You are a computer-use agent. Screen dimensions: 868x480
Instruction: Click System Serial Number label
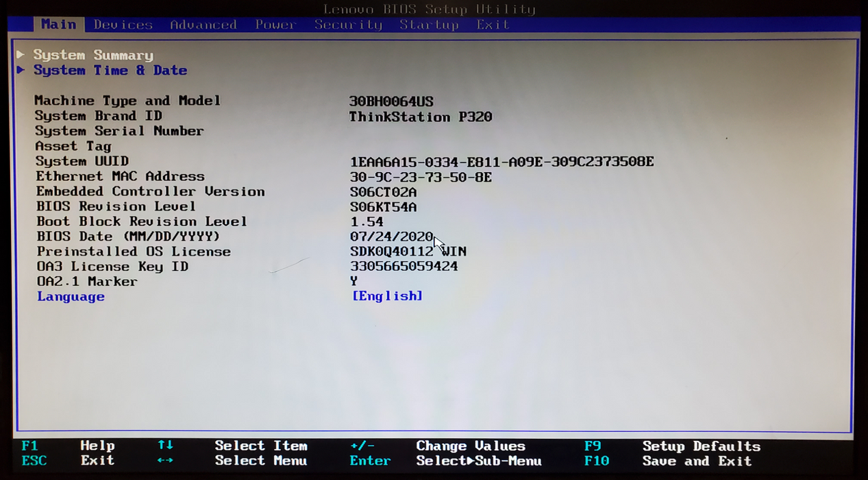[119, 131]
